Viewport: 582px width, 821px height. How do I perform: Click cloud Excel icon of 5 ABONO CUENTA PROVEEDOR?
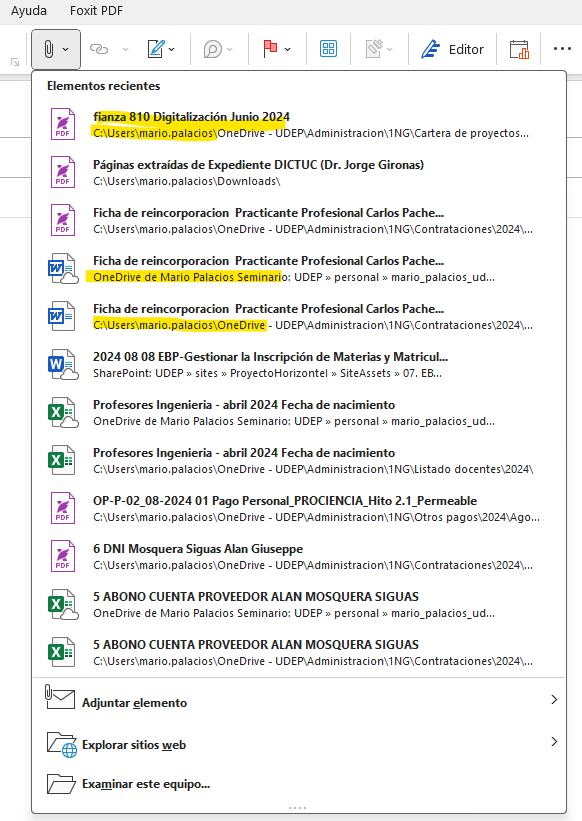pos(62,604)
